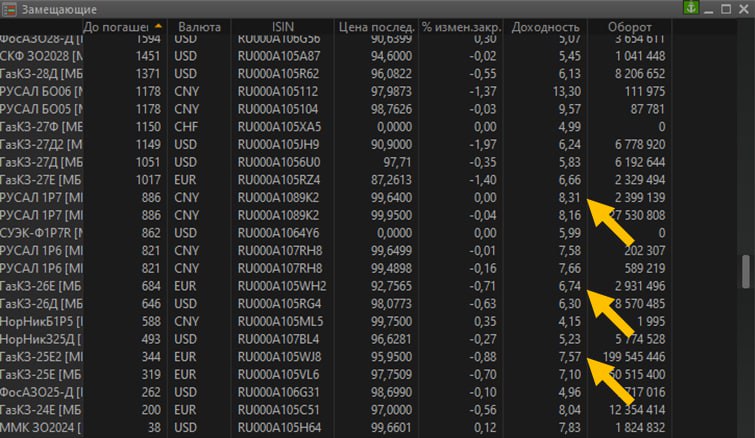Click the % измен.закр. column header
Image resolution: width=755 pixels, height=438 pixels.
pos(461,27)
